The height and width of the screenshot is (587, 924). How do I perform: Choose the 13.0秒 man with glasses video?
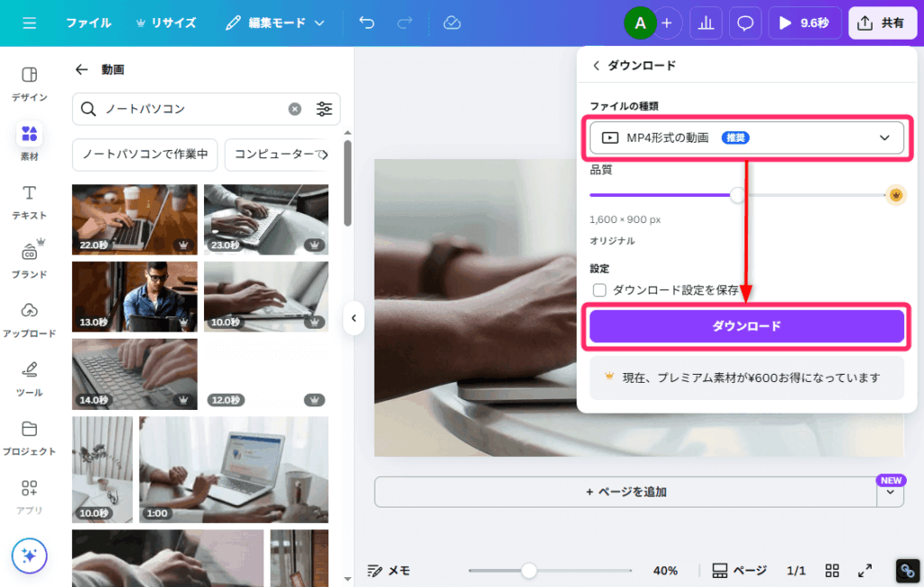coord(134,297)
